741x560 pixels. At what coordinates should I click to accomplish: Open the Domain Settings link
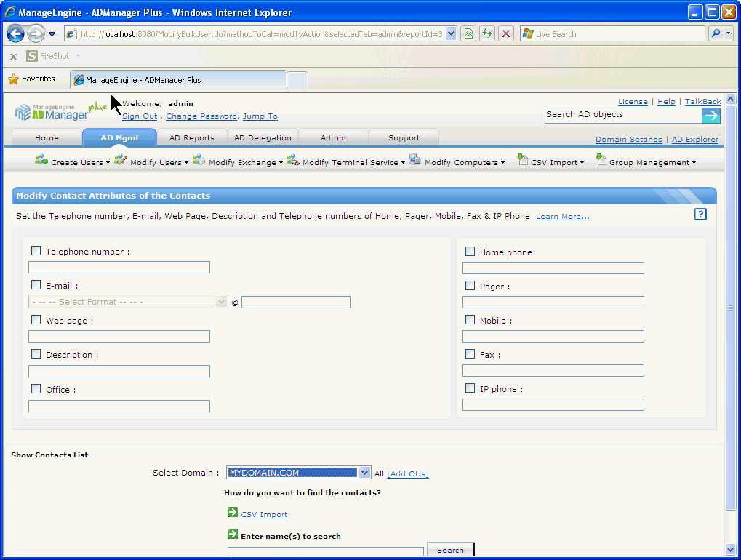coord(628,140)
